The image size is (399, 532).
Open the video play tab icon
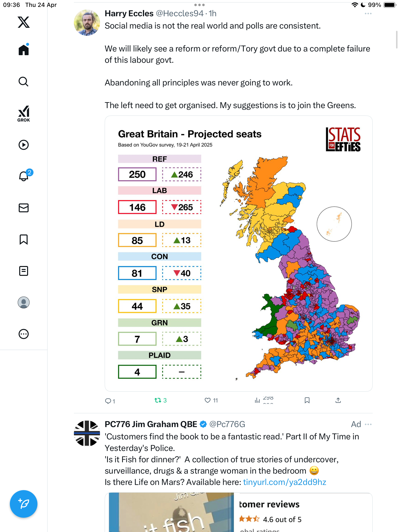pyautogui.click(x=24, y=145)
